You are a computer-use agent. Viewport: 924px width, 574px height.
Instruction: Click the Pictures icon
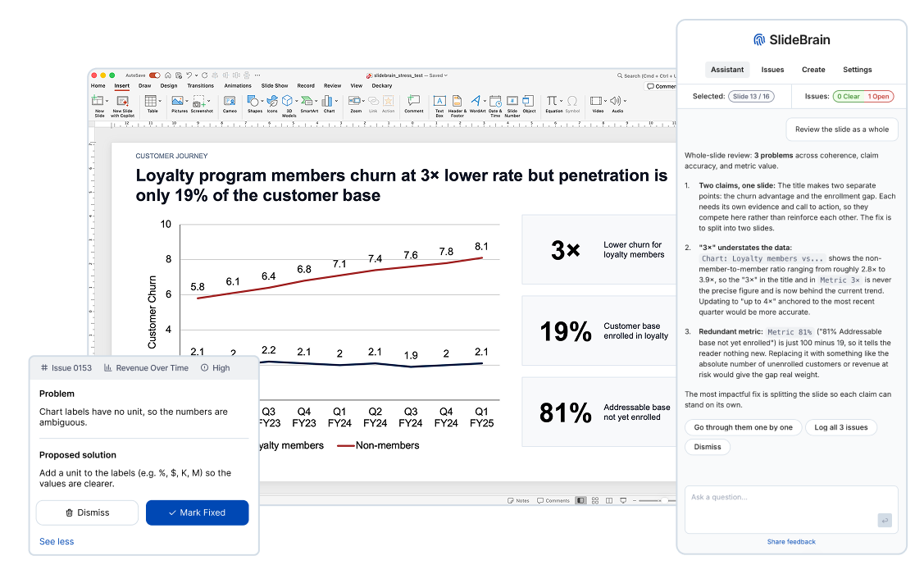[177, 101]
